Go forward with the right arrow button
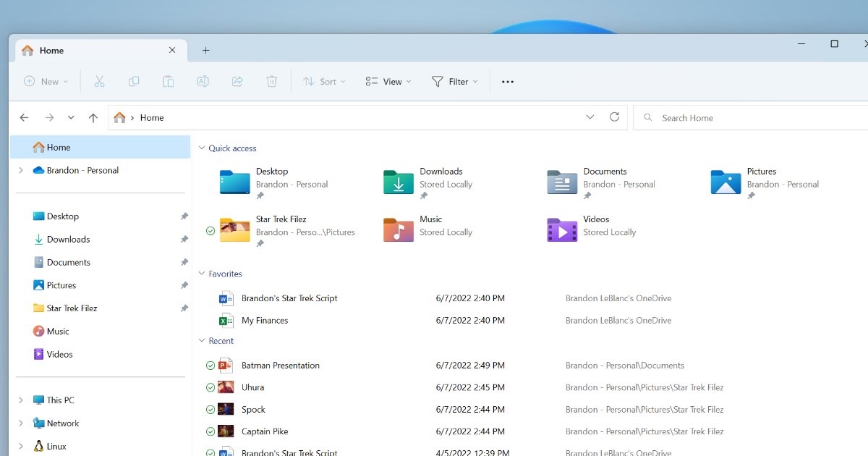The height and width of the screenshot is (456, 868). click(x=49, y=117)
